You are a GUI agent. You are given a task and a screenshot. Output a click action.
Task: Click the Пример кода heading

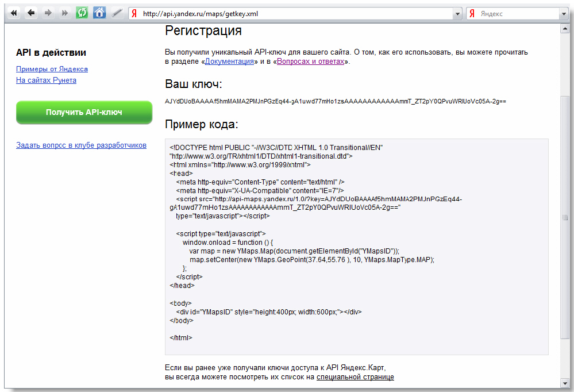tap(201, 124)
